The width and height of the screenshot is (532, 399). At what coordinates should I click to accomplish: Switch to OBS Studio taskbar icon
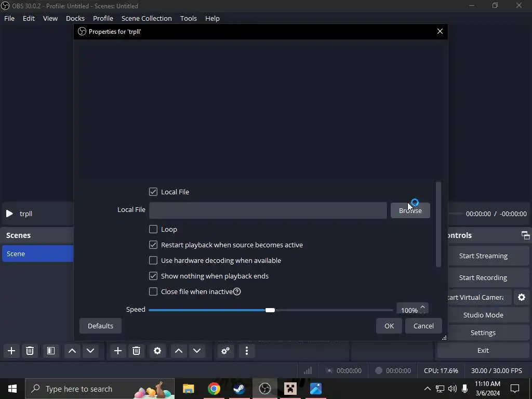264,389
